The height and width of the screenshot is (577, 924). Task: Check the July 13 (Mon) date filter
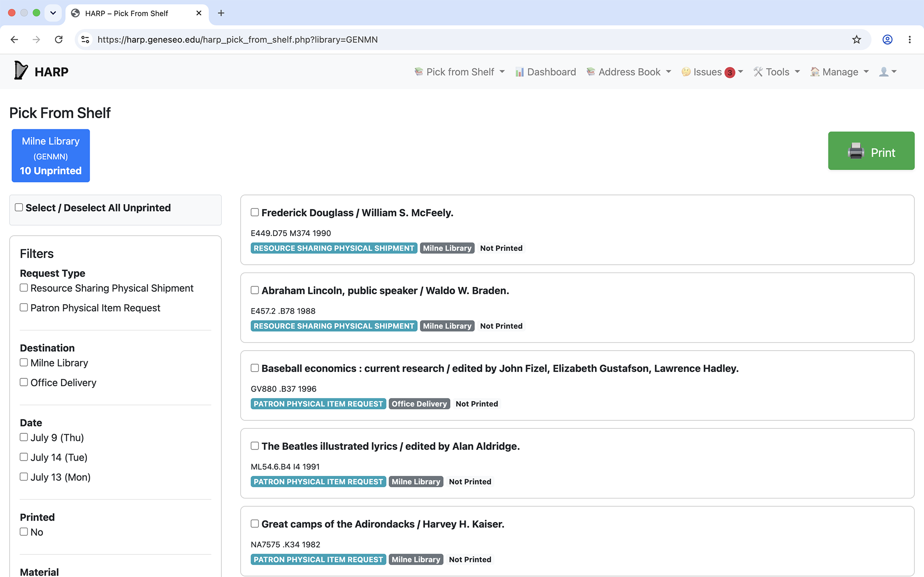coord(24,477)
